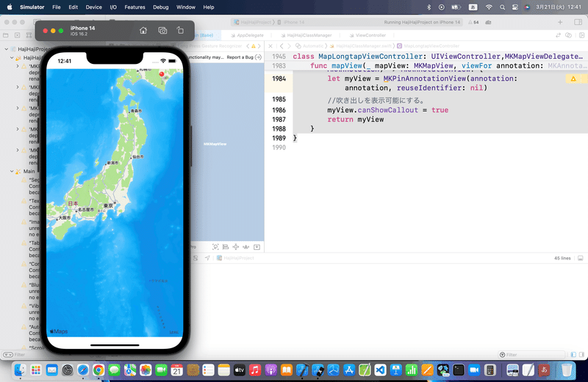This screenshot has width=588, height=382.
Task: Expand the first 'MK deprecated warning row
Action: (x=17, y=66)
